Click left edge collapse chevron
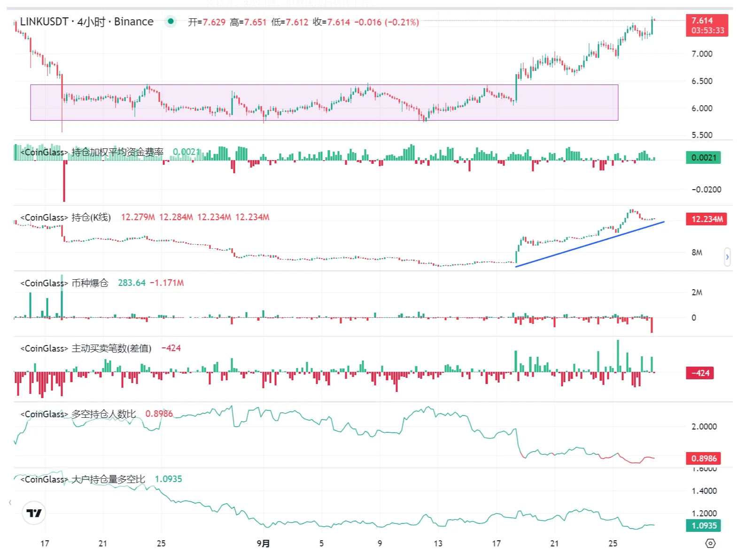The width and height of the screenshot is (738, 560). point(10,503)
